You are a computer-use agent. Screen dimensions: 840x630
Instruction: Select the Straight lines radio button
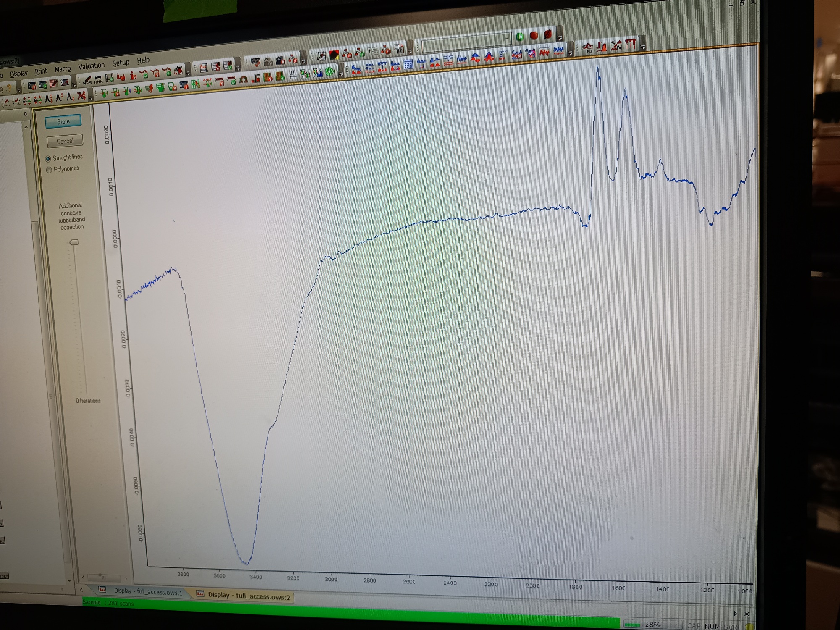click(48, 159)
